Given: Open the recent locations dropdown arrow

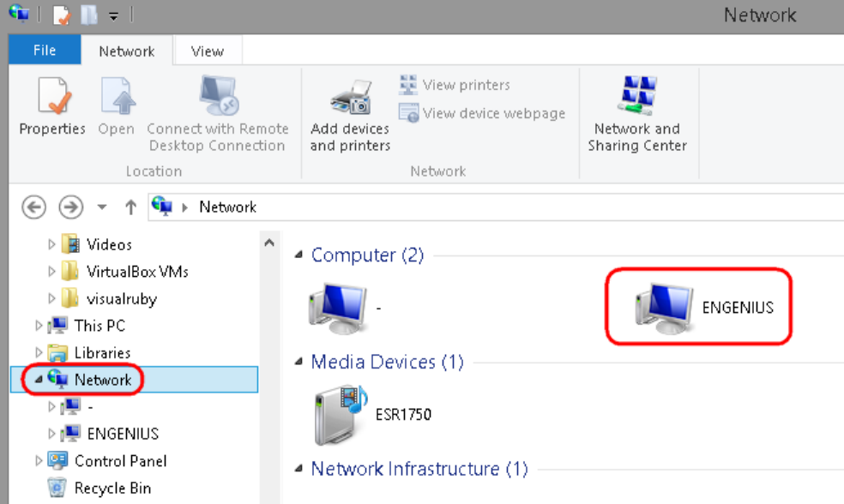Looking at the screenshot, I should [102, 207].
